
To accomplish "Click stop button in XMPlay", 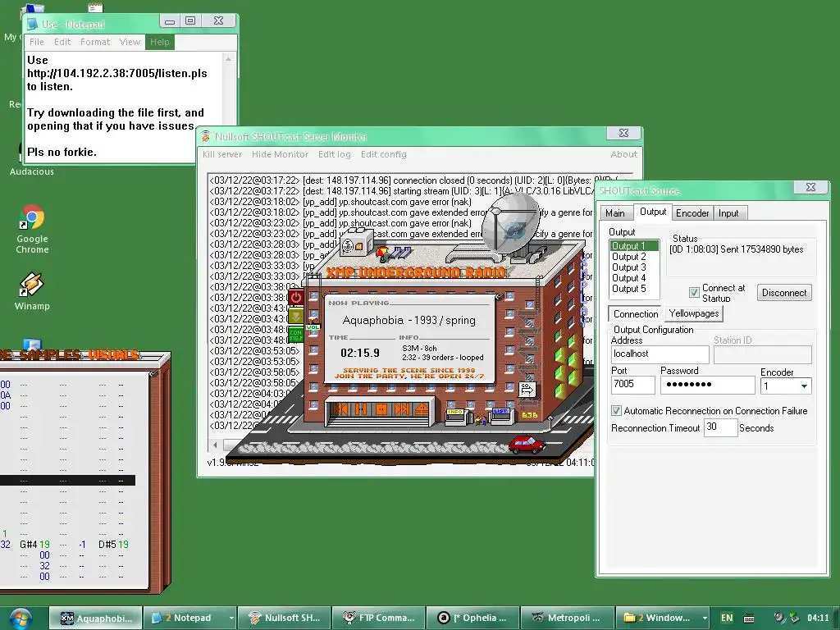I will tap(381, 409).
